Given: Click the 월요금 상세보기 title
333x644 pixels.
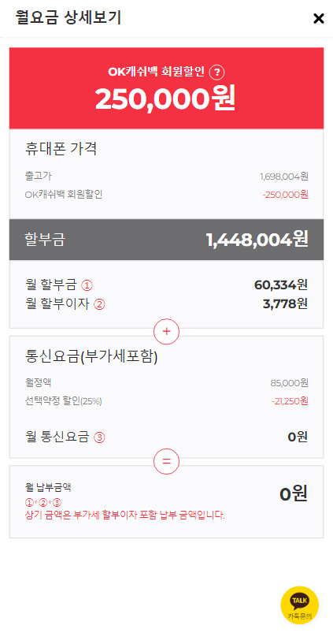Looking at the screenshot, I should pyautogui.click(x=68, y=18).
